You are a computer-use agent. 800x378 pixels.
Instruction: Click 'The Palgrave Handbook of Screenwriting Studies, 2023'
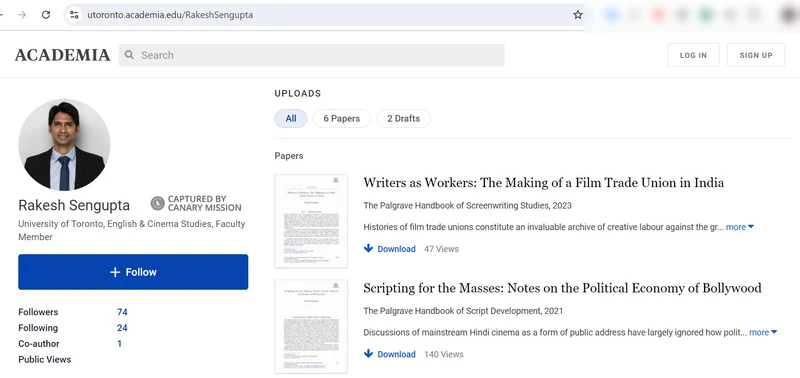pyautogui.click(x=467, y=206)
